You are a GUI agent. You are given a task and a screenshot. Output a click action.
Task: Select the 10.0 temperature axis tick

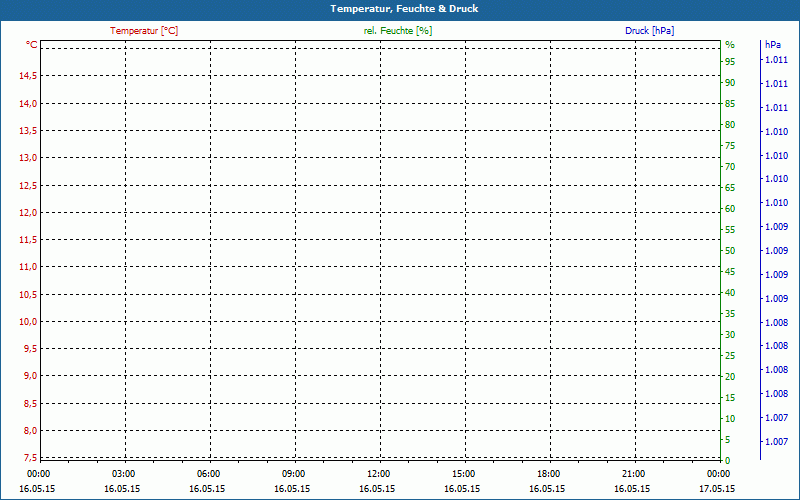(x=27, y=321)
